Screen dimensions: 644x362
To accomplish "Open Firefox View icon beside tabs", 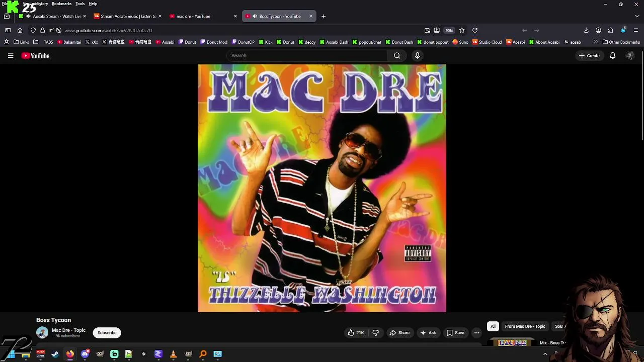I will (7, 16).
